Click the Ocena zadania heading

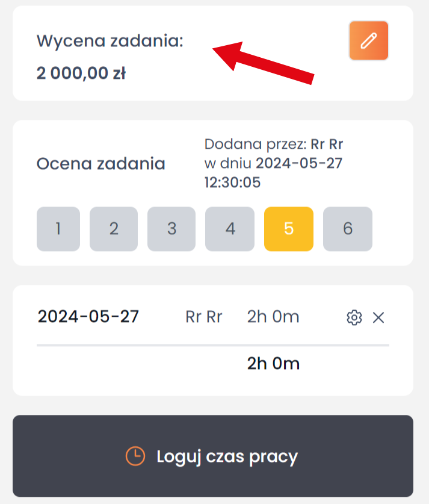coord(101,164)
